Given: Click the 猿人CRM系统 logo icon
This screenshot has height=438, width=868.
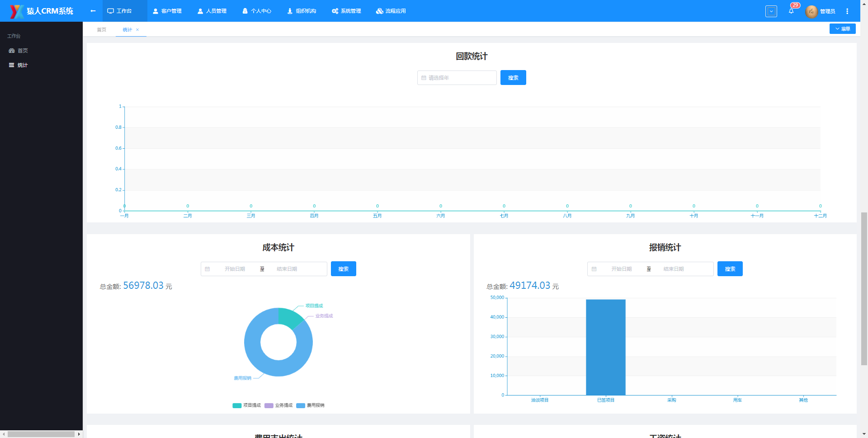Looking at the screenshot, I should 17,11.
